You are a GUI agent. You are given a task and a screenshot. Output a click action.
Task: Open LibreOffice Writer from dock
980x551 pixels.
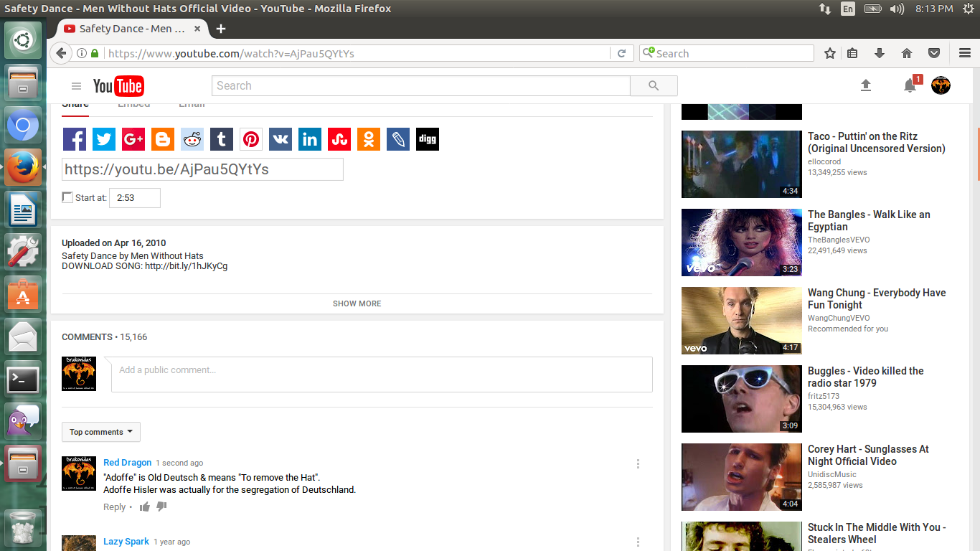pos(23,211)
